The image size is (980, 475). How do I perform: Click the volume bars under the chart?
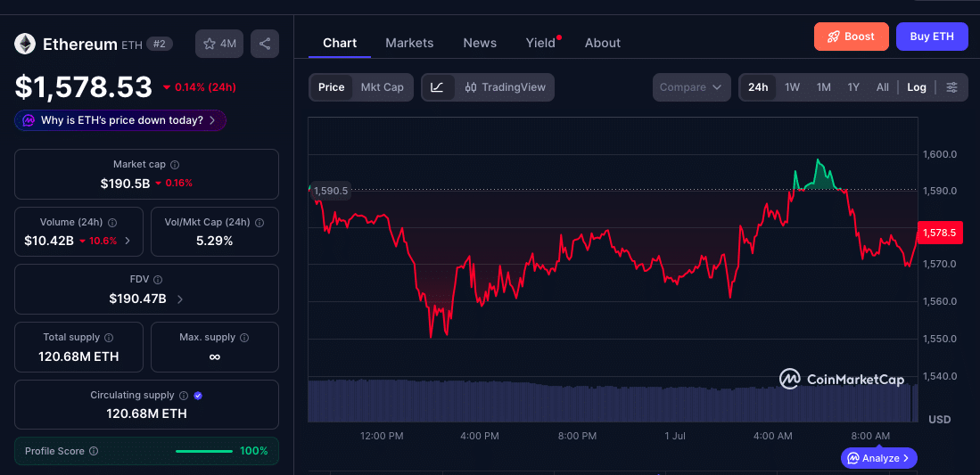coord(613,401)
